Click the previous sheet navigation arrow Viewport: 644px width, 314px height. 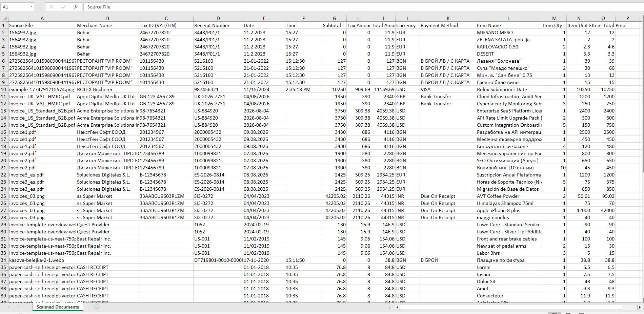click(x=8, y=307)
